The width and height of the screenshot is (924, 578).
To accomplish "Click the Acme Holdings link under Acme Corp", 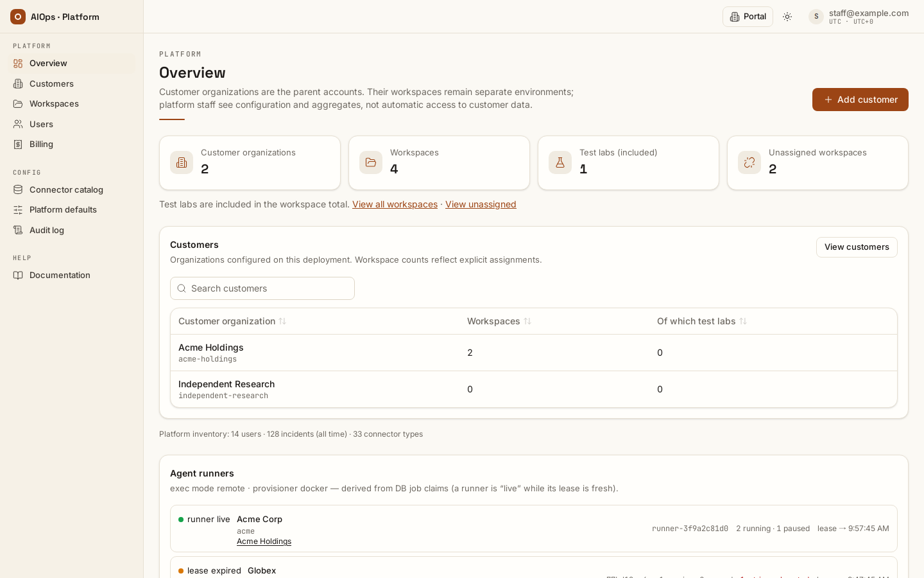I will [x=264, y=541].
